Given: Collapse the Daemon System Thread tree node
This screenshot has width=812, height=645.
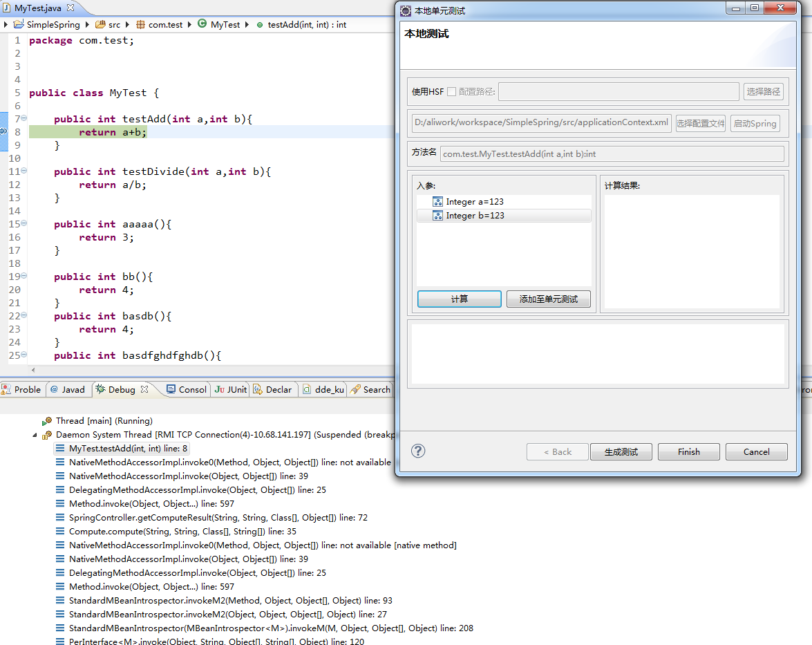Looking at the screenshot, I should click(x=35, y=435).
